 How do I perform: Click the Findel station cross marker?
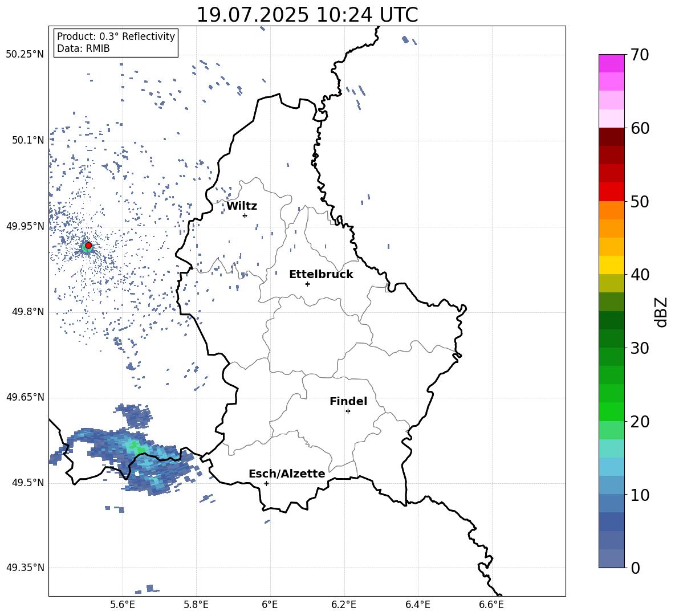[348, 411]
